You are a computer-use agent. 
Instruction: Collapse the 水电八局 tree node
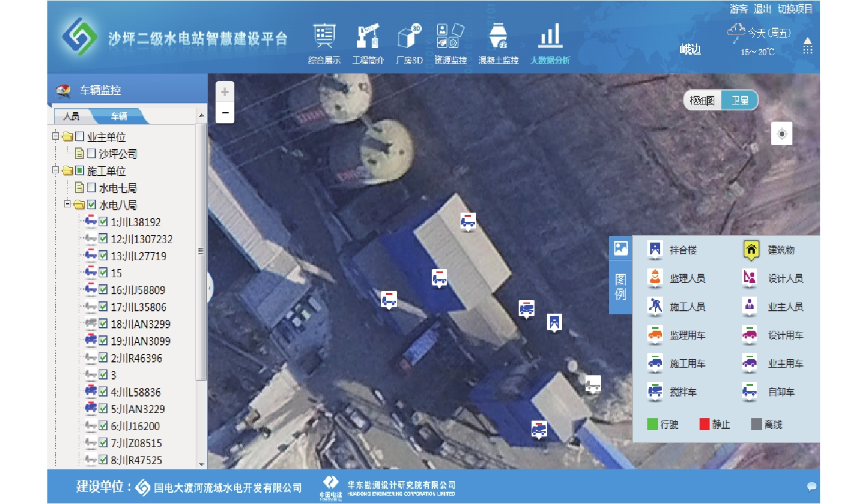click(x=67, y=204)
